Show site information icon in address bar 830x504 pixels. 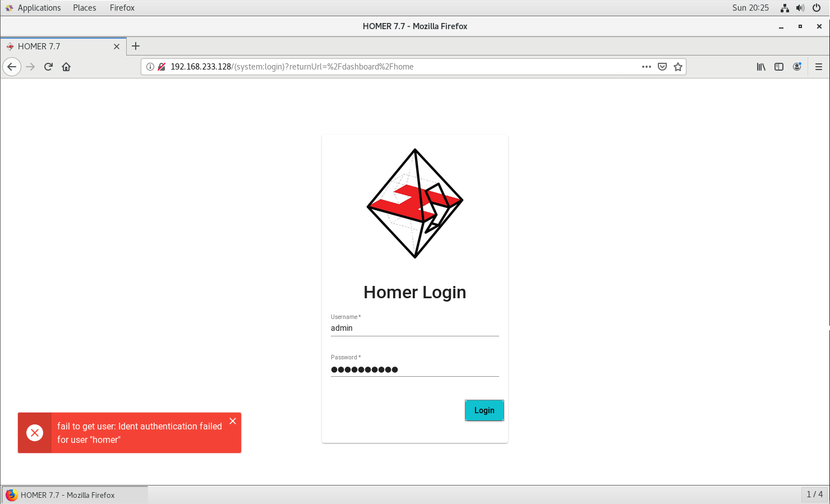click(150, 67)
